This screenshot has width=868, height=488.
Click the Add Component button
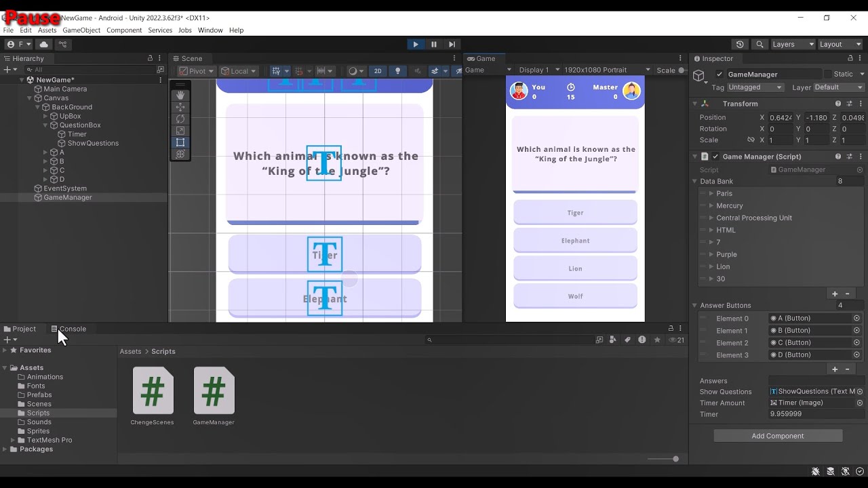(x=778, y=436)
